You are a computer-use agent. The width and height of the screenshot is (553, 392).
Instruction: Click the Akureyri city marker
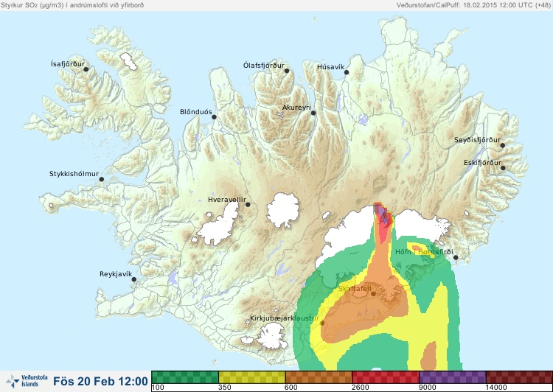(x=313, y=113)
